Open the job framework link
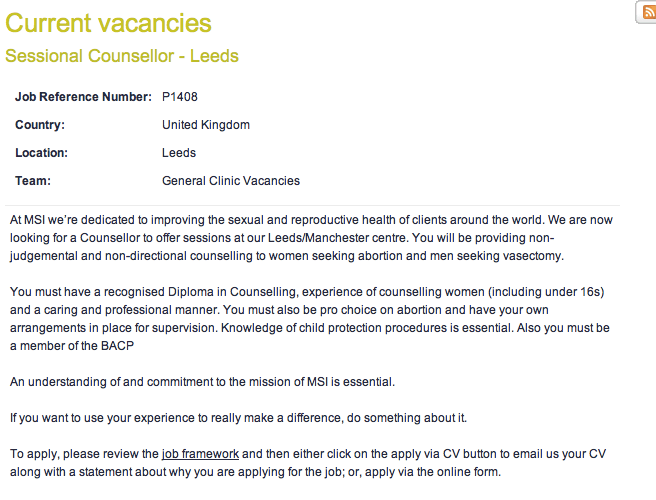Screen dimensions: 656x500 tap(200, 454)
